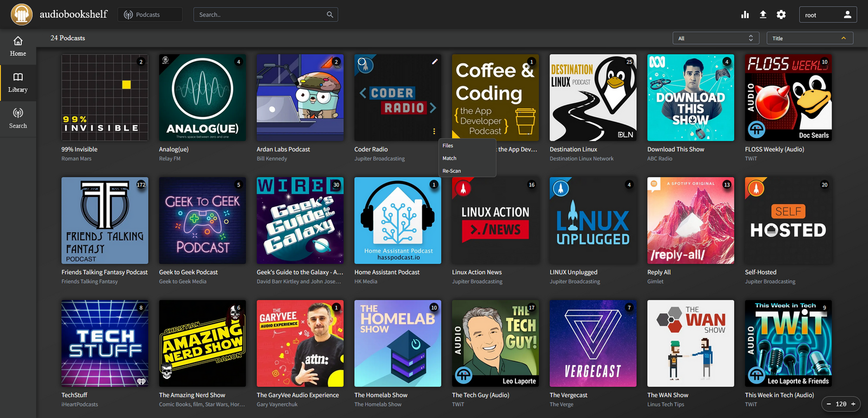Choose Re-Scan in the context menu
Image resolution: width=868 pixels, height=418 pixels.
click(x=452, y=171)
